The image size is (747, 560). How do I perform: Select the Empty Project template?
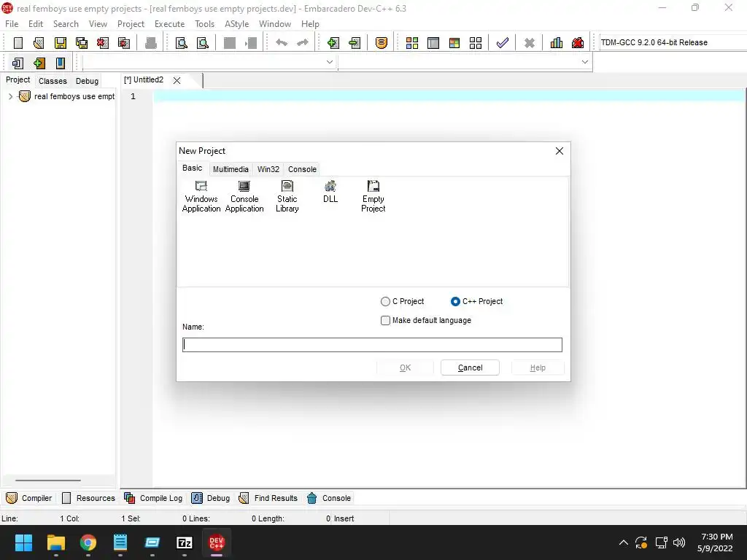[x=373, y=196]
